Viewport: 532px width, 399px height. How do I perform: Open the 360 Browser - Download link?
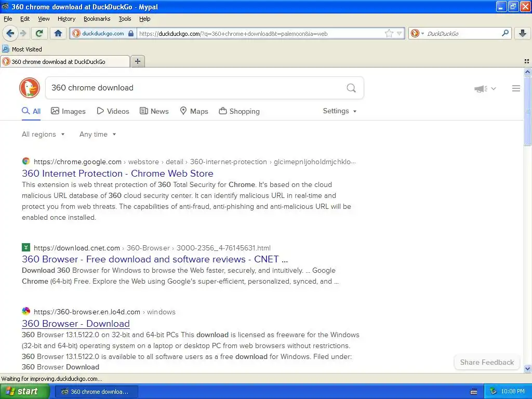(x=76, y=324)
